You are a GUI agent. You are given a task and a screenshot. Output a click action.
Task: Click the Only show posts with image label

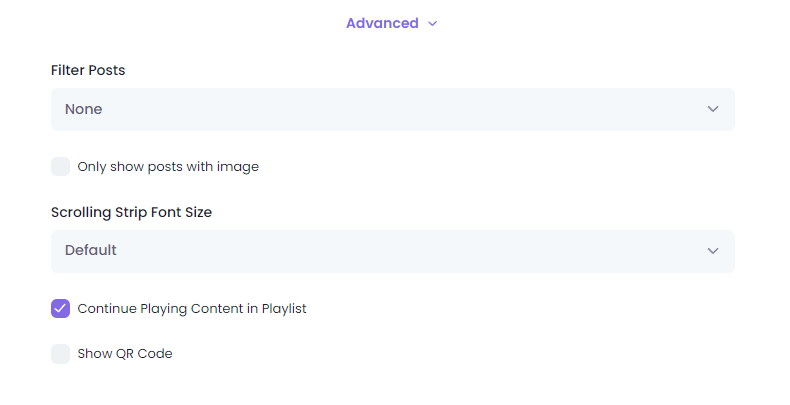coord(168,167)
